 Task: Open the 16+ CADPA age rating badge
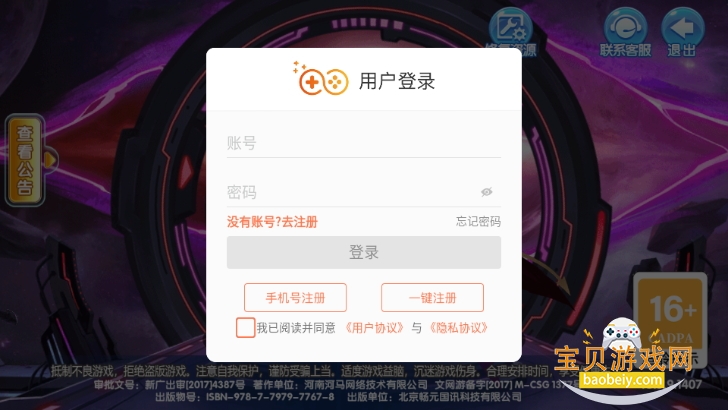pos(670,318)
